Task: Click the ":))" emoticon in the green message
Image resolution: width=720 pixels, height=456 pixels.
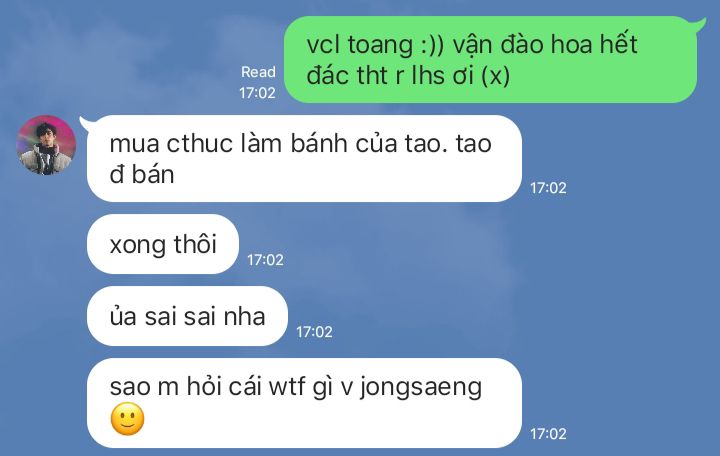Action: point(433,45)
